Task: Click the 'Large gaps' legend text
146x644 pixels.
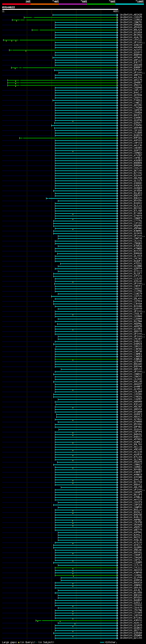Action: click(10, 642)
